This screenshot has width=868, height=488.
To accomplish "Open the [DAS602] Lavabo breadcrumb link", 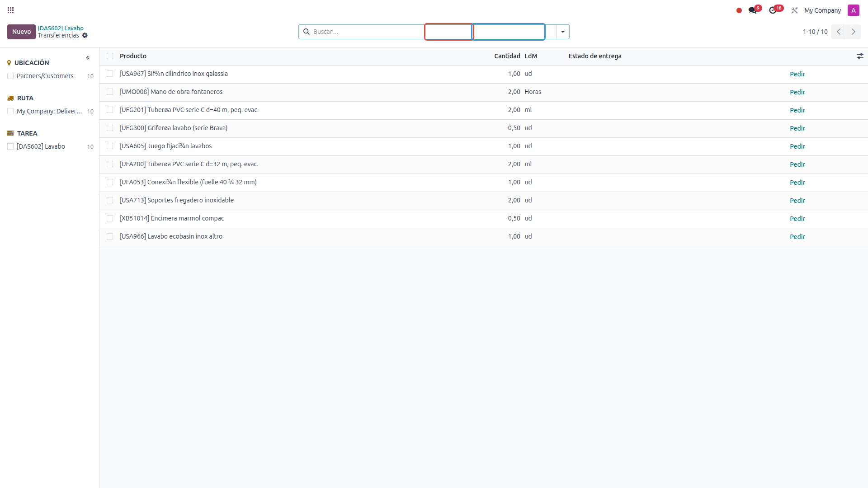I will tap(61, 28).
